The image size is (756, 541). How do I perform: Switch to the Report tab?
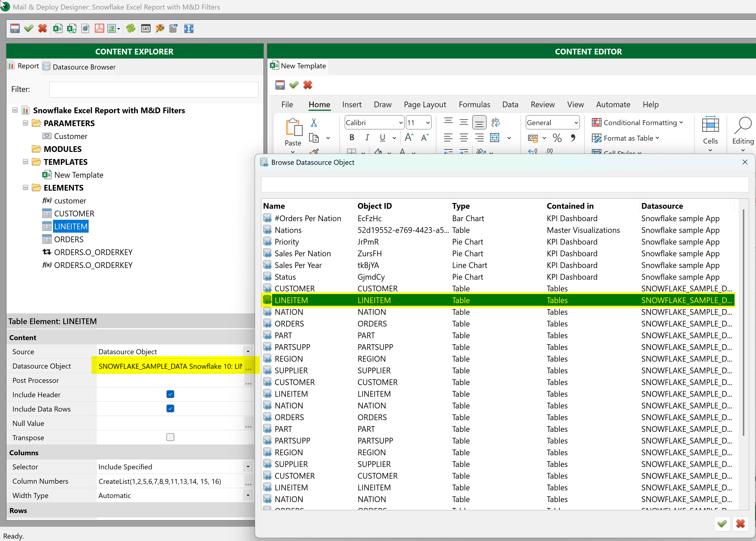point(23,66)
